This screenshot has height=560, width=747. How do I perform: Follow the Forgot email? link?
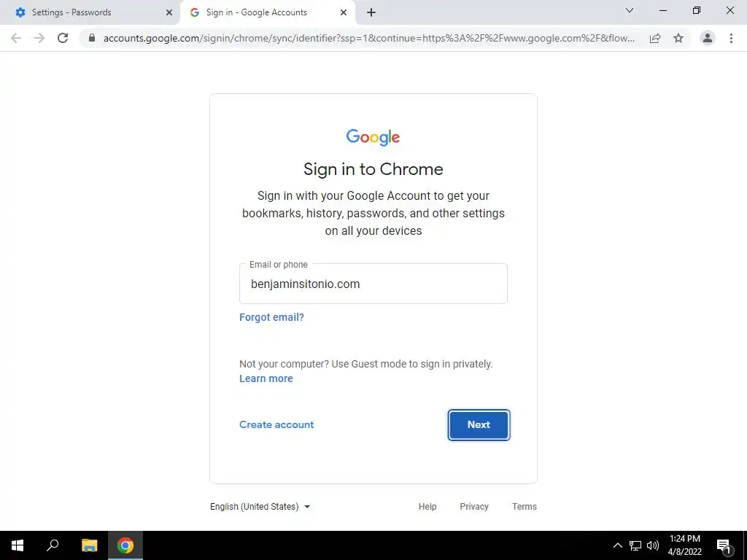click(x=271, y=317)
